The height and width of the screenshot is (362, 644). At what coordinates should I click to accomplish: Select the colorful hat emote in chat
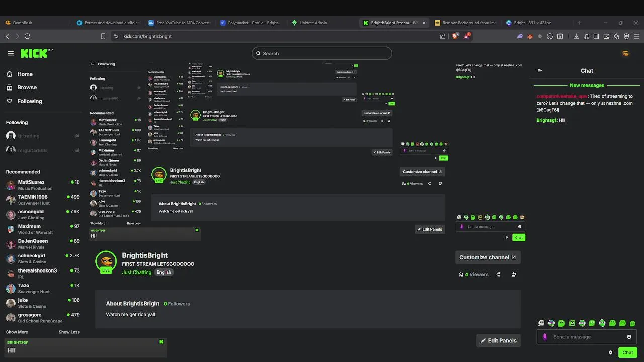click(x=551, y=323)
